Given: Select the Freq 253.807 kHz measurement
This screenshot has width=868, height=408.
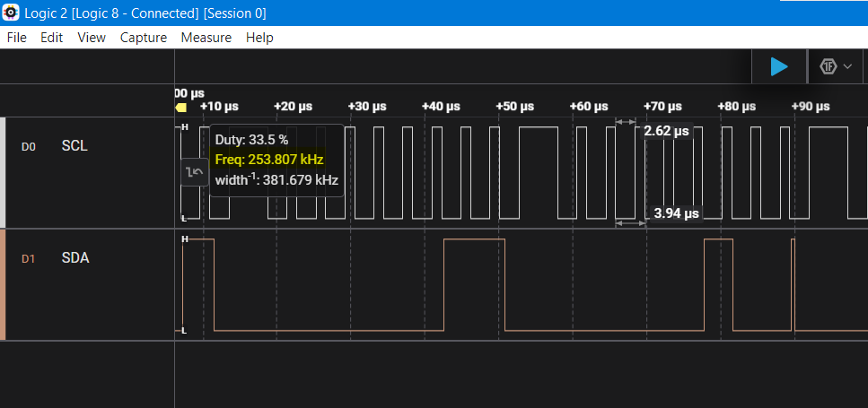Looking at the screenshot, I should point(269,160).
